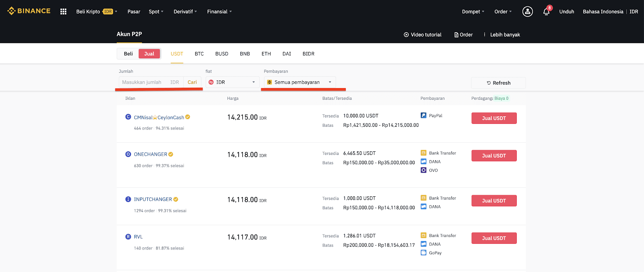This screenshot has height=272, width=644.
Task: Click RVL avatar icon
Action: 128,237
